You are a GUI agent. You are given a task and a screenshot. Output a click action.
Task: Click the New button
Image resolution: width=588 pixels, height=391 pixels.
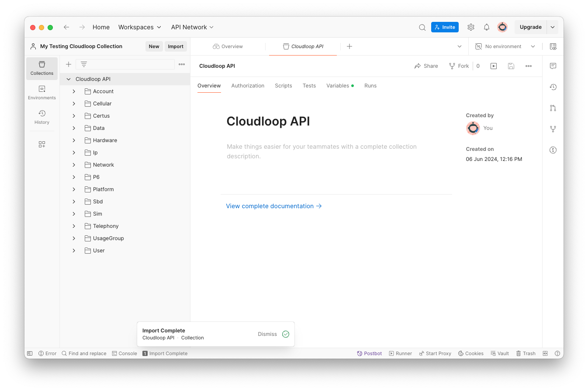[154, 46]
